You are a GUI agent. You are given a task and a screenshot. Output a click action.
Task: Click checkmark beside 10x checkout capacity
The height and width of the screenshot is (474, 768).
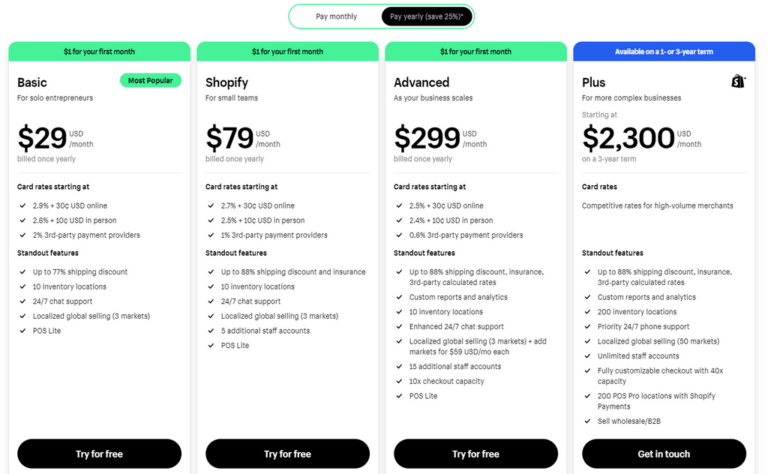(x=399, y=381)
